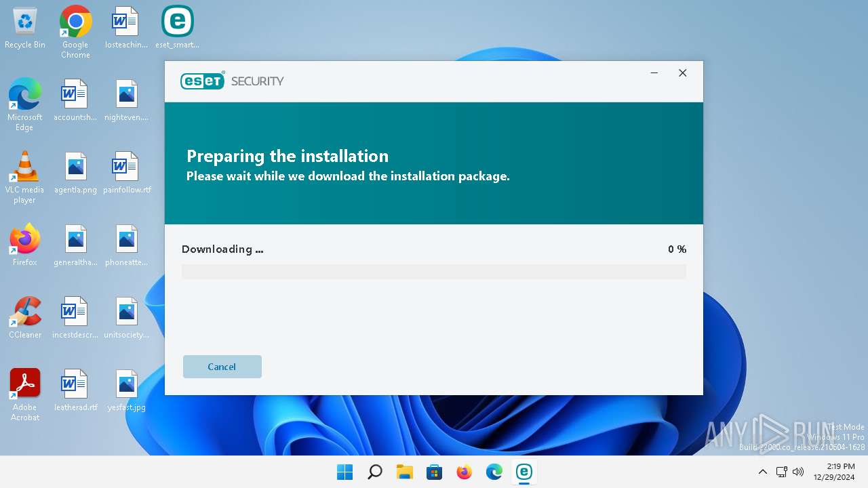
Task: Open the volume tray icon
Action: click(x=798, y=472)
